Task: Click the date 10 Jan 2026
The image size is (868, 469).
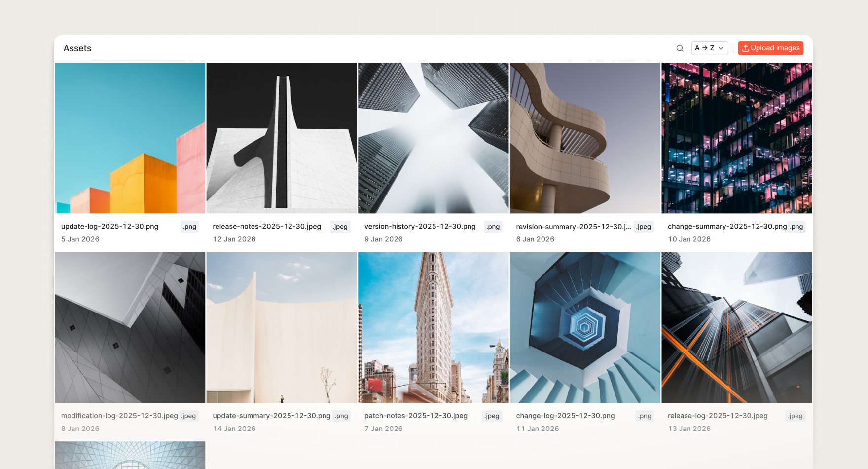Action: [x=689, y=239]
